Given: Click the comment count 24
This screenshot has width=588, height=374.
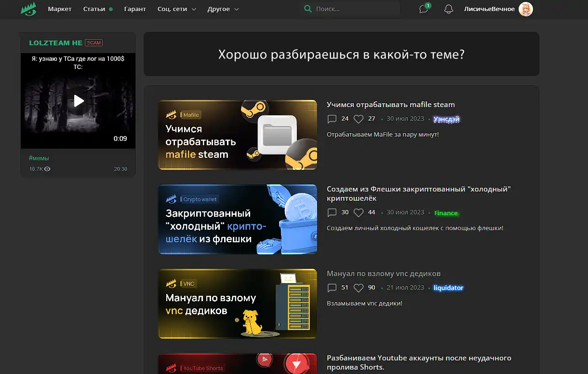Looking at the screenshot, I should coord(345,119).
